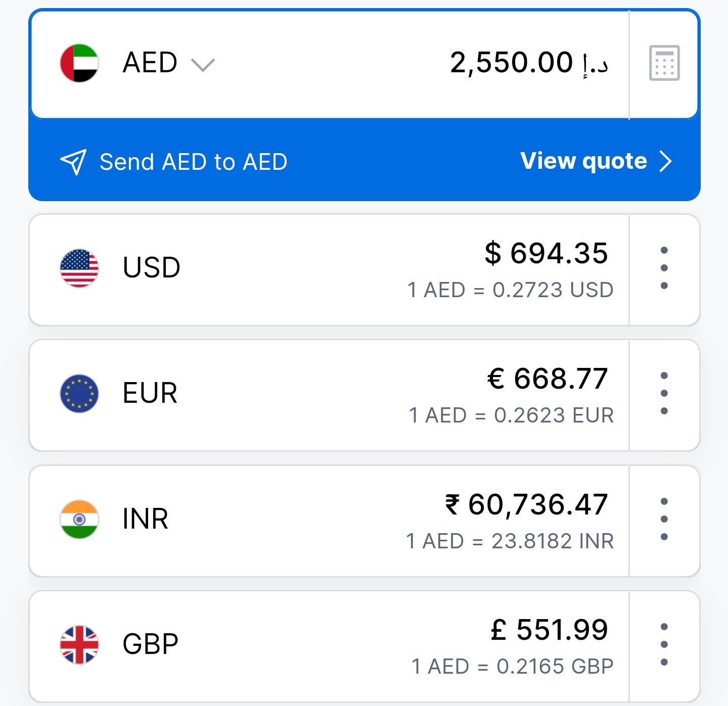Open EUR row three-dot menu

click(x=664, y=393)
